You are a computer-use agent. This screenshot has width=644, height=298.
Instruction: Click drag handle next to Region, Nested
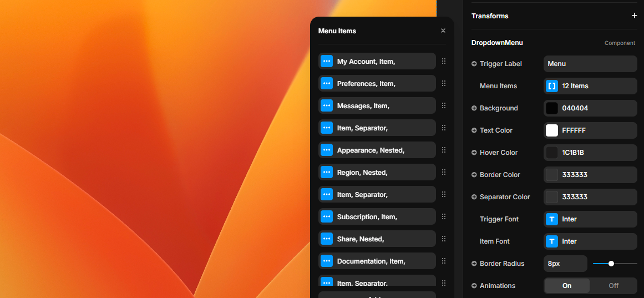444,173
